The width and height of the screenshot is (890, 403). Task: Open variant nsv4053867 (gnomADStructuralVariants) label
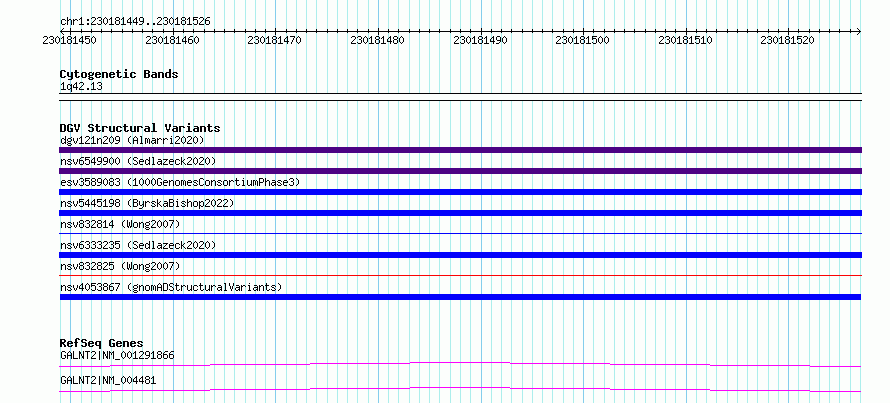pyautogui.click(x=171, y=287)
